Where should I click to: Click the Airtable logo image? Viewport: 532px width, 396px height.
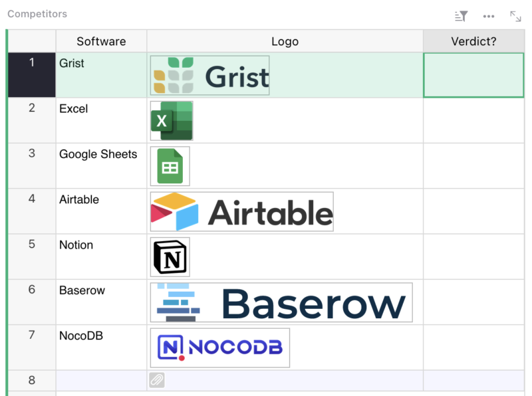(x=241, y=211)
